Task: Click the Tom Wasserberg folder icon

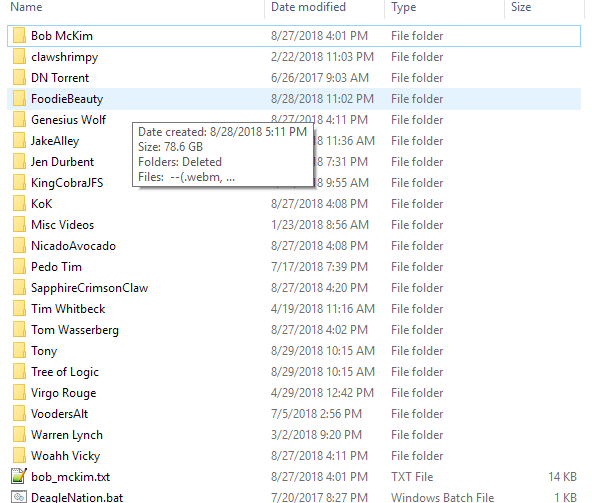Action: 19,330
